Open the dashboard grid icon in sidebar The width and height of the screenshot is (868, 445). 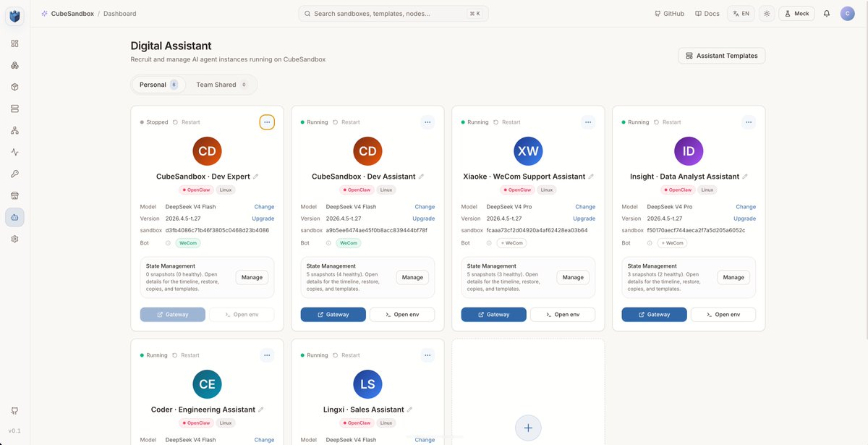(14, 43)
